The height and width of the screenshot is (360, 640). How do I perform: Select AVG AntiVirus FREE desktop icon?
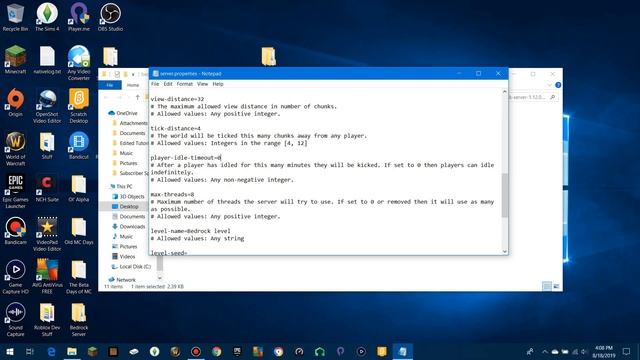pos(47,277)
